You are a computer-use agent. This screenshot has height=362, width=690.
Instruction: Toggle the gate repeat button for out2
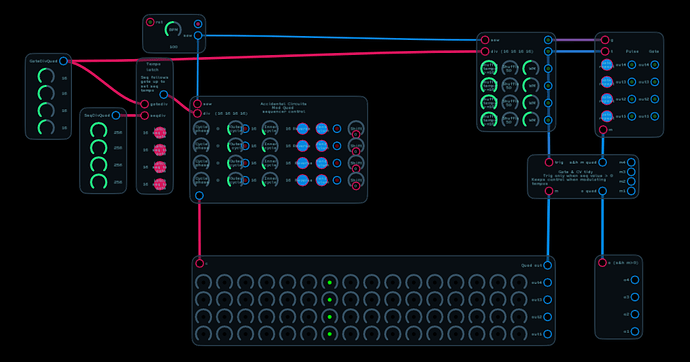607,99
